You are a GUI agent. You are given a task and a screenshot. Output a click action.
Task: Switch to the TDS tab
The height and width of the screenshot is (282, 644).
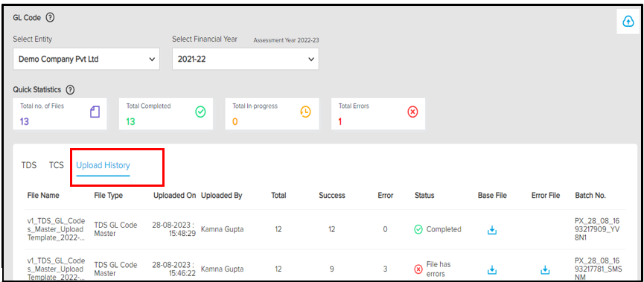point(29,165)
